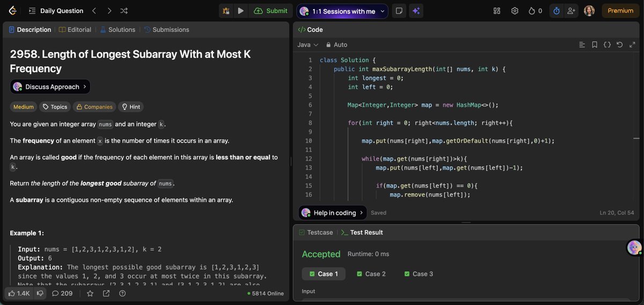
Task: Select Case 3 result
Action: click(419, 274)
